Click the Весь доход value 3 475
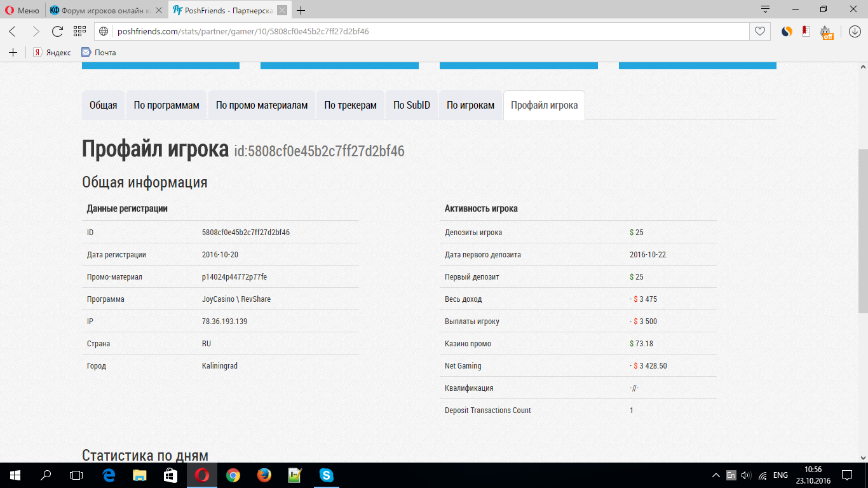This screenshot has height=488, width=868. (643, 299)
